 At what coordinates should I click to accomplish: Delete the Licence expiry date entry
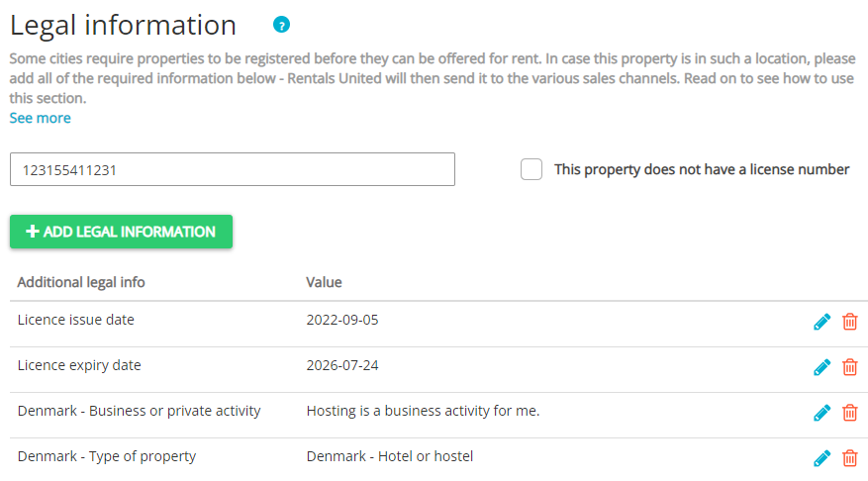click(849, 367)
